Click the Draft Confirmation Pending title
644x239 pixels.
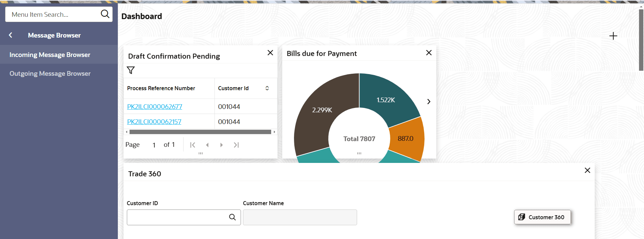coord(174,56)
